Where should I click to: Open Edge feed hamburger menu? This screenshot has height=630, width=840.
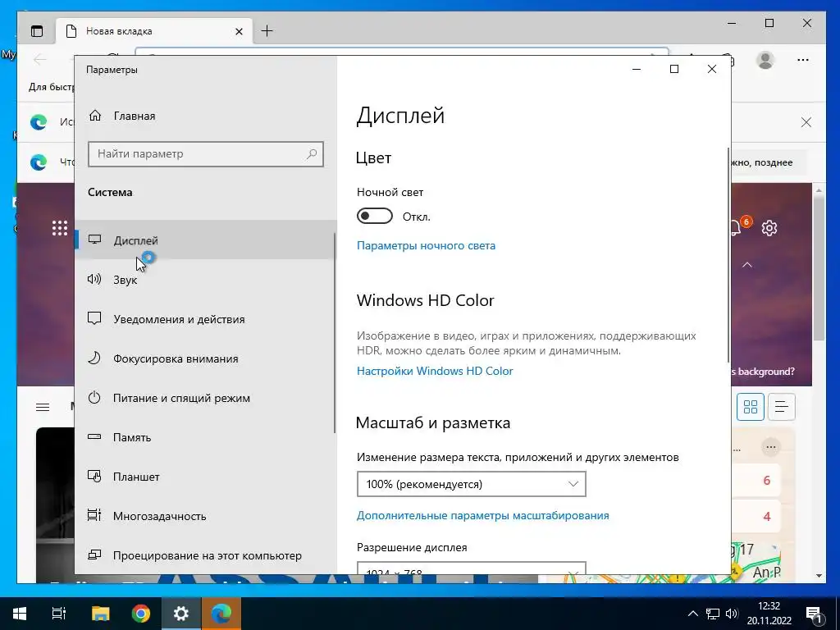coord(43,408)
